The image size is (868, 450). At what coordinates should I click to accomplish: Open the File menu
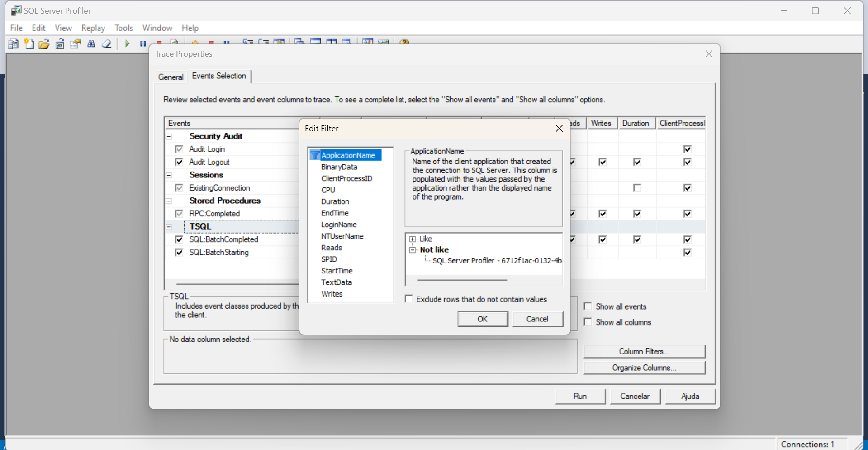click(16, 28)
